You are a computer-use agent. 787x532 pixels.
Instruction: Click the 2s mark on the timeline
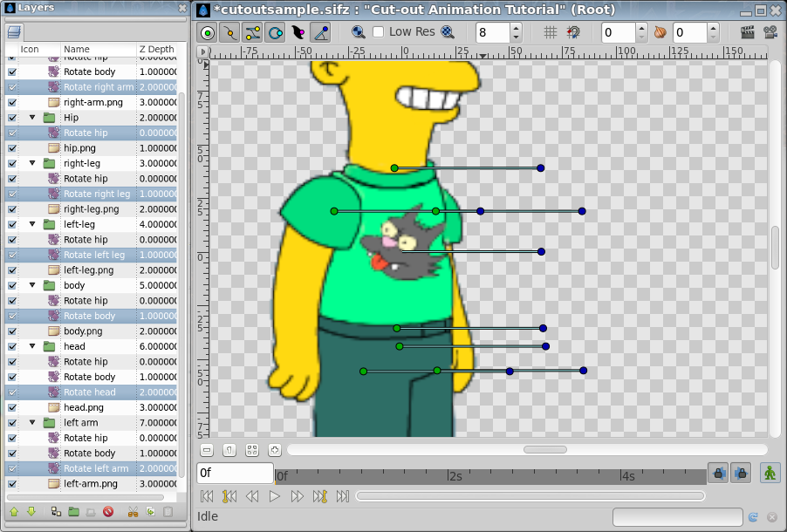point(455,476)
